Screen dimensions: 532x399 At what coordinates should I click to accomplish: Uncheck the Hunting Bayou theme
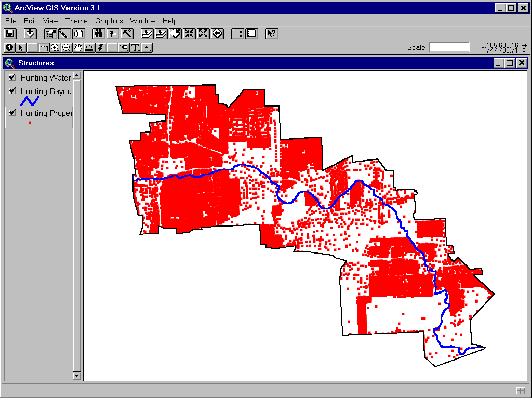[11, 91]
